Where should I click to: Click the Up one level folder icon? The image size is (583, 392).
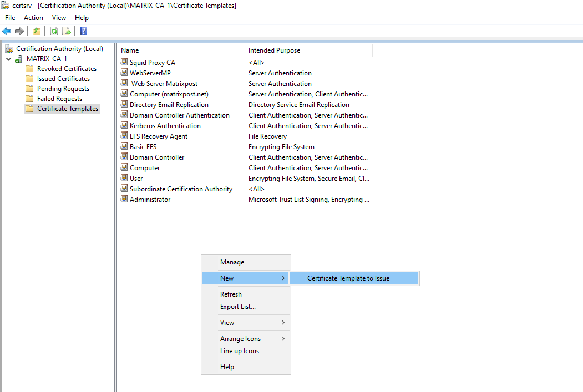(37, 31)
